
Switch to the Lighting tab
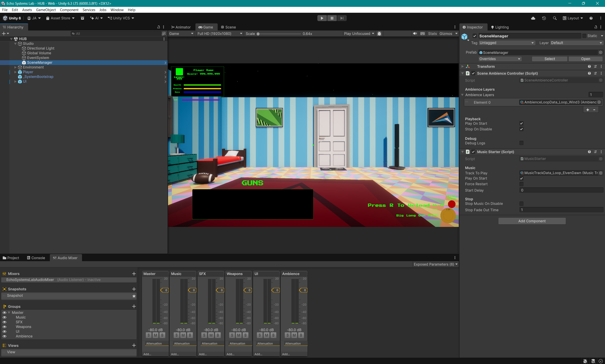(x=500, y=27)
